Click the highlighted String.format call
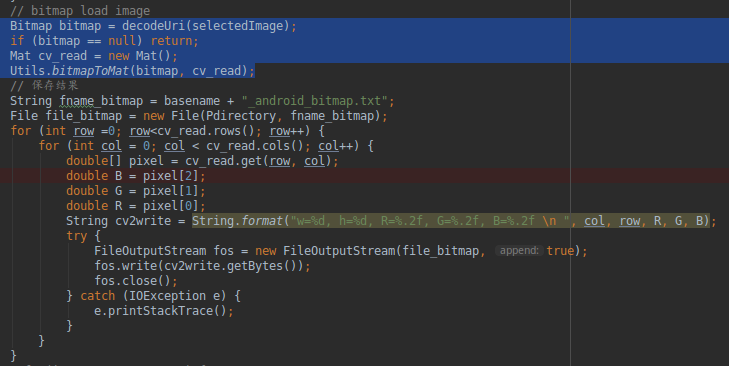Viewport: 729px width, 366px height. tap(451, 220)
